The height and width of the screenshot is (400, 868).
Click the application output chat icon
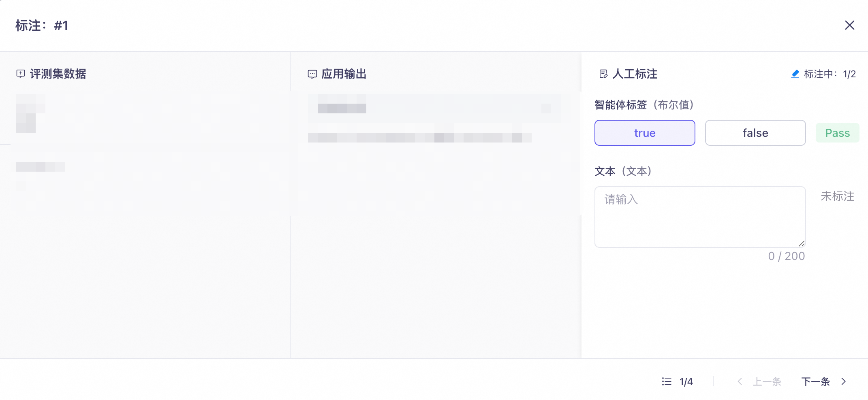point(312,74)
